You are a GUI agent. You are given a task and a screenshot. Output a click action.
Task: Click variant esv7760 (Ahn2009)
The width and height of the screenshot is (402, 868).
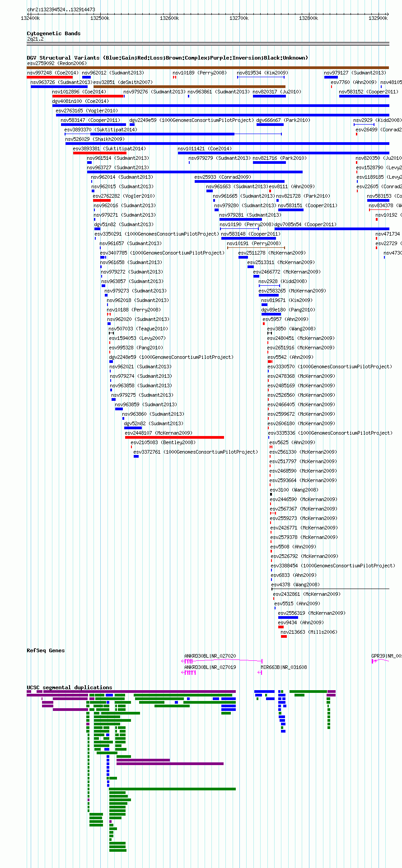332,87
